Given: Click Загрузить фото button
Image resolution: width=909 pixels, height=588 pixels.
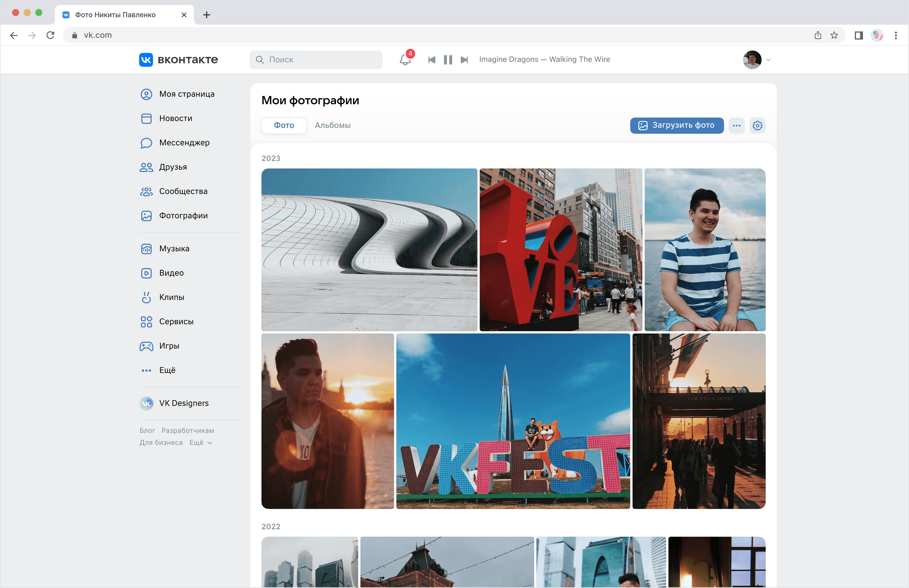Looking at the screenshot, I should point(676,125).
